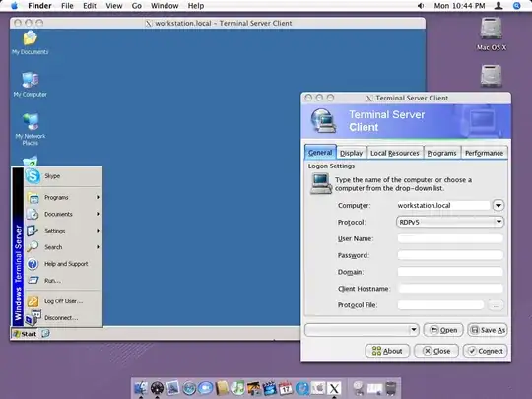
Task: Click the Password input field
Action: coord(450,255)
